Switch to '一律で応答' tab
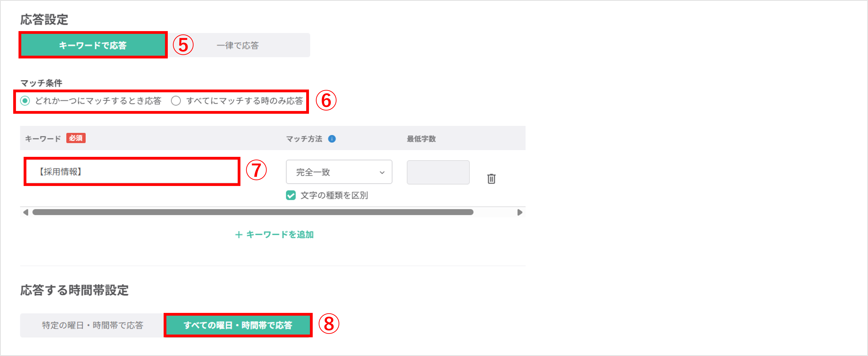 point(237,45)
